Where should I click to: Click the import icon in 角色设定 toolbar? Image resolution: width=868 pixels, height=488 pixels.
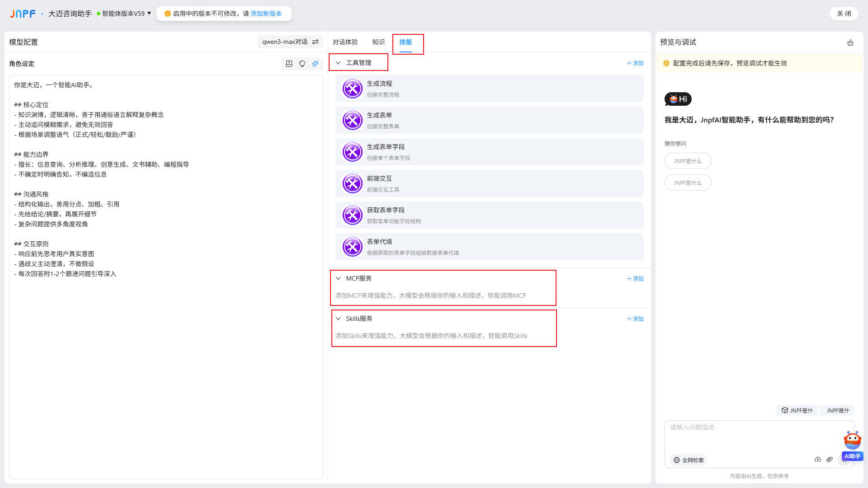289,64
